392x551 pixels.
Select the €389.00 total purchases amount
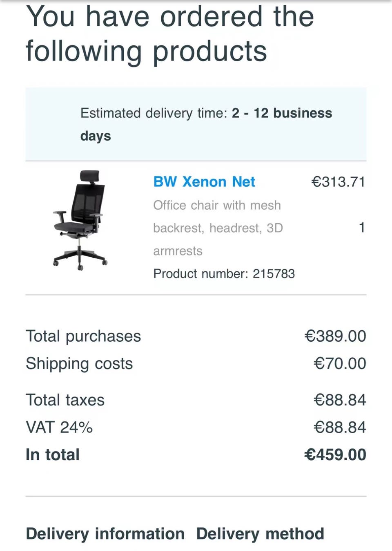[x=335, y=336]
